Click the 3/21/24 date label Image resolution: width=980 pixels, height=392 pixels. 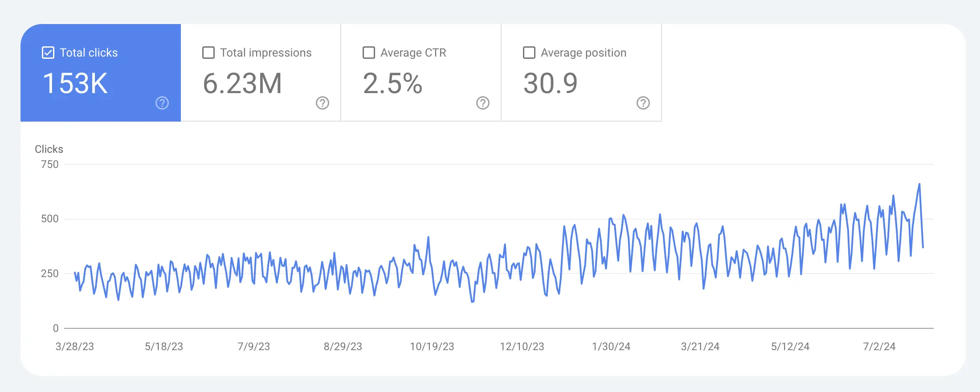pos(700,347)
